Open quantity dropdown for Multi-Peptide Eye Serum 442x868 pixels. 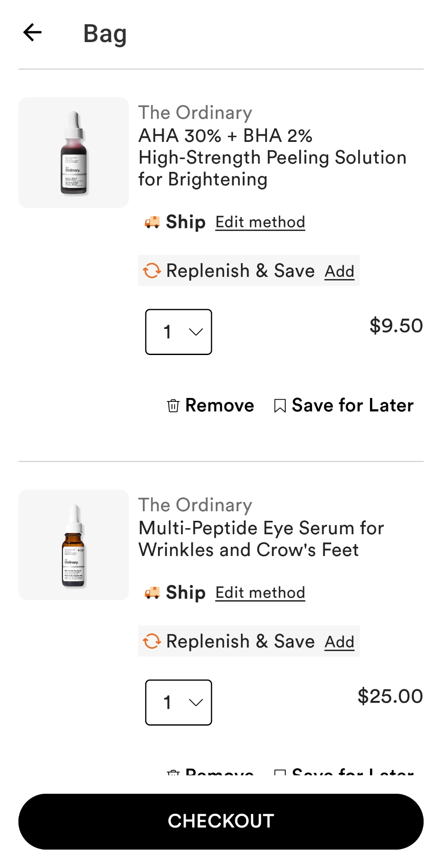coord(178,702)
